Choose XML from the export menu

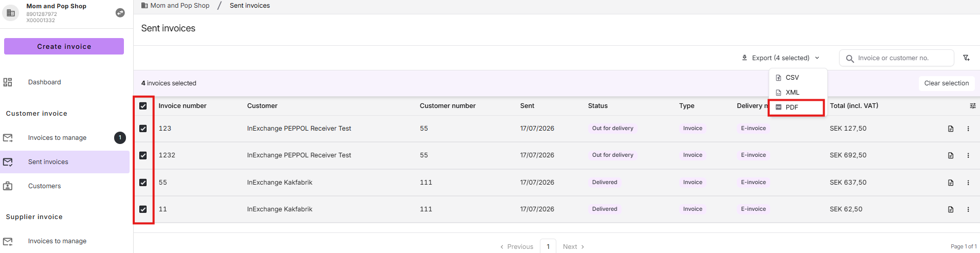(x=798, y=93)
